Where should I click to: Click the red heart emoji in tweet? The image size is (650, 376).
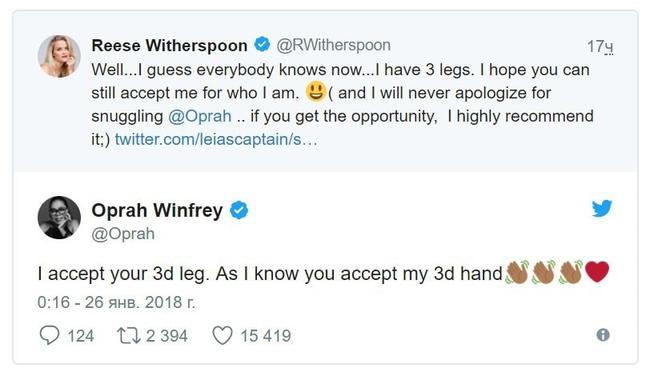pos(597,272)
